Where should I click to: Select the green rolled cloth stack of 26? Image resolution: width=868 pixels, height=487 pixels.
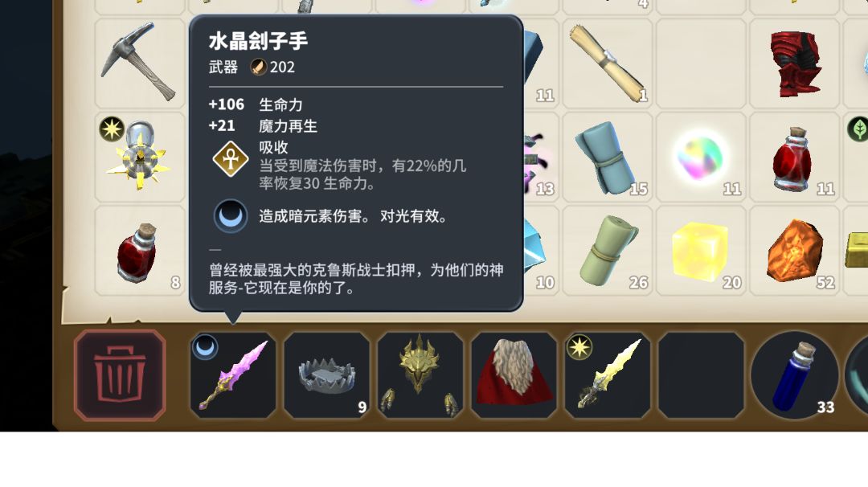coord(608,250)
